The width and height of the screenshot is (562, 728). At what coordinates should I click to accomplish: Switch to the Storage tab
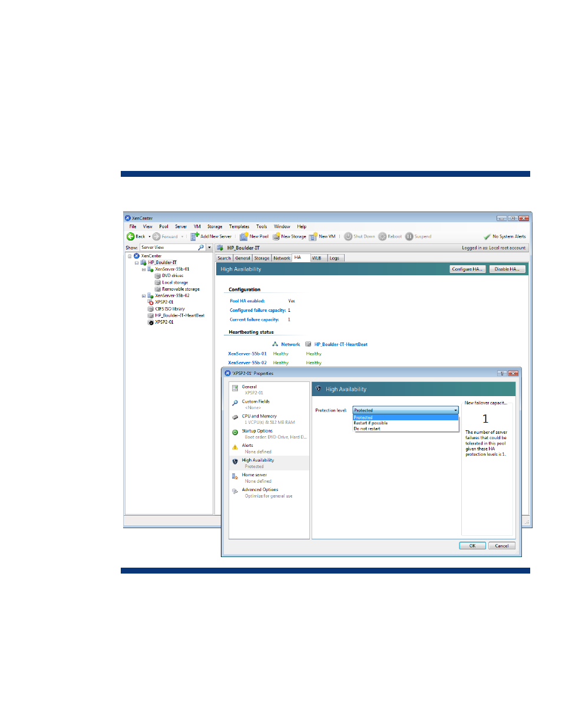pyautogui.click(x=262, y=258)
